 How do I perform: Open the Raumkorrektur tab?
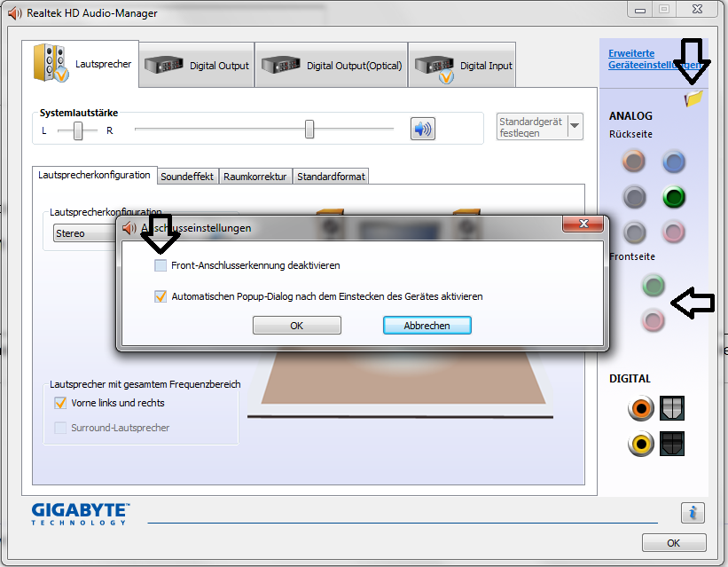click(254, 177)
